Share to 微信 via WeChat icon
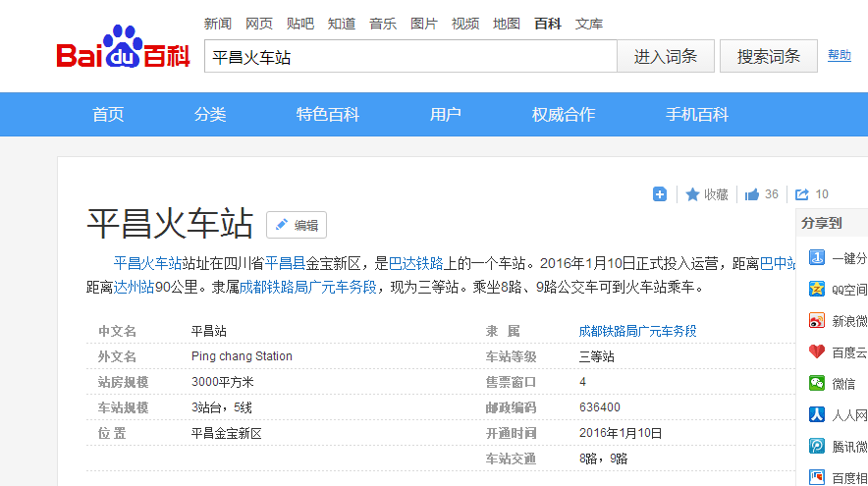Image resolution: width=868 pixels, height=486 pixels. point(817,383)
